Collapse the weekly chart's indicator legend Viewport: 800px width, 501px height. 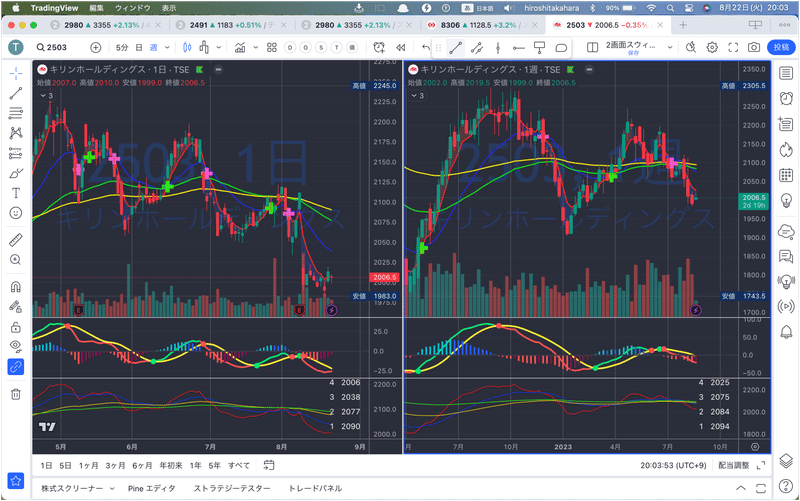(x=417, y=95)
